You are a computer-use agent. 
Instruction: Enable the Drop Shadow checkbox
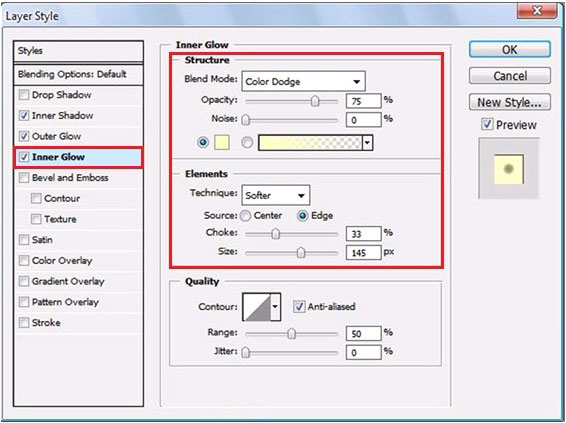24,95
